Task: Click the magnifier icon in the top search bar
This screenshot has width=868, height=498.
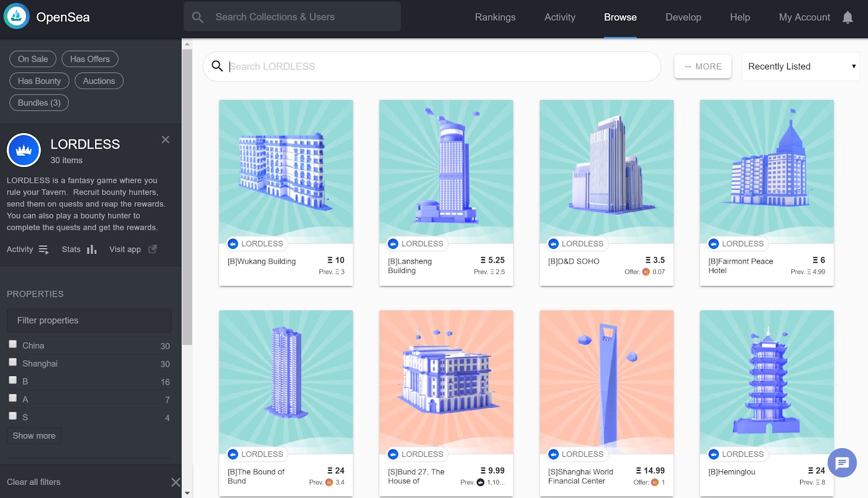Action: (x=197, y=17)
